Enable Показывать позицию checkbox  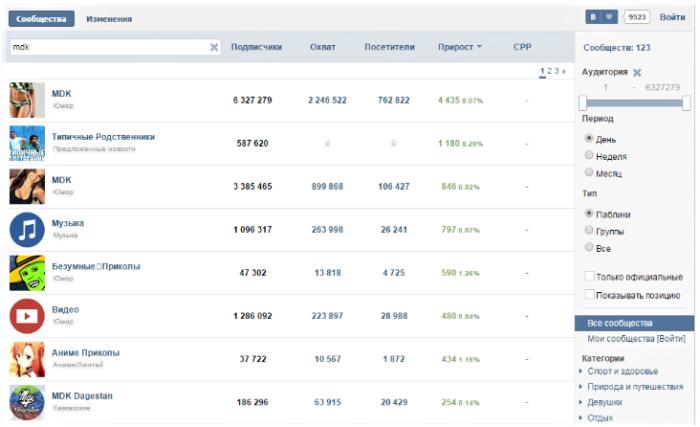coord(589,294)
